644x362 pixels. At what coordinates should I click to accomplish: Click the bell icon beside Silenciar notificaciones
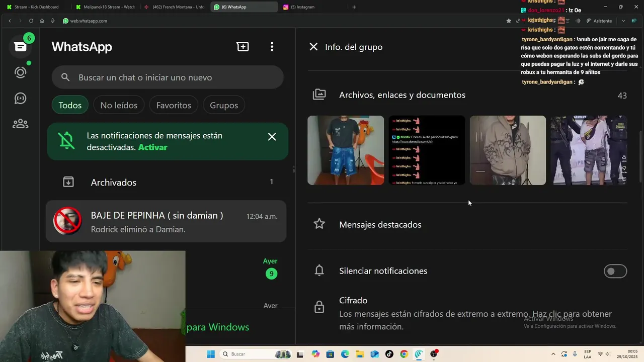tap(319, 270)
